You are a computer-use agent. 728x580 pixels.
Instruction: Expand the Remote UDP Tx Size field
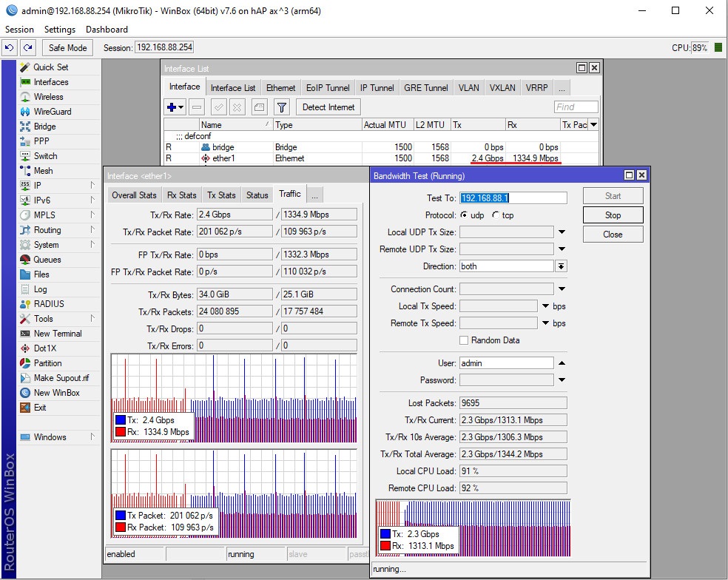pyautogui.click(x=562, y=249)
